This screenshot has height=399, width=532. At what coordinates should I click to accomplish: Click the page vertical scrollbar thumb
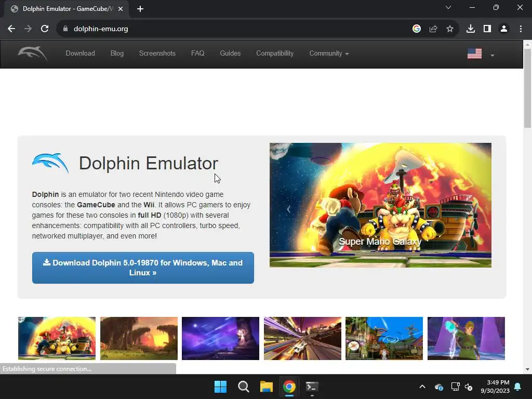(x=527, y=88)
